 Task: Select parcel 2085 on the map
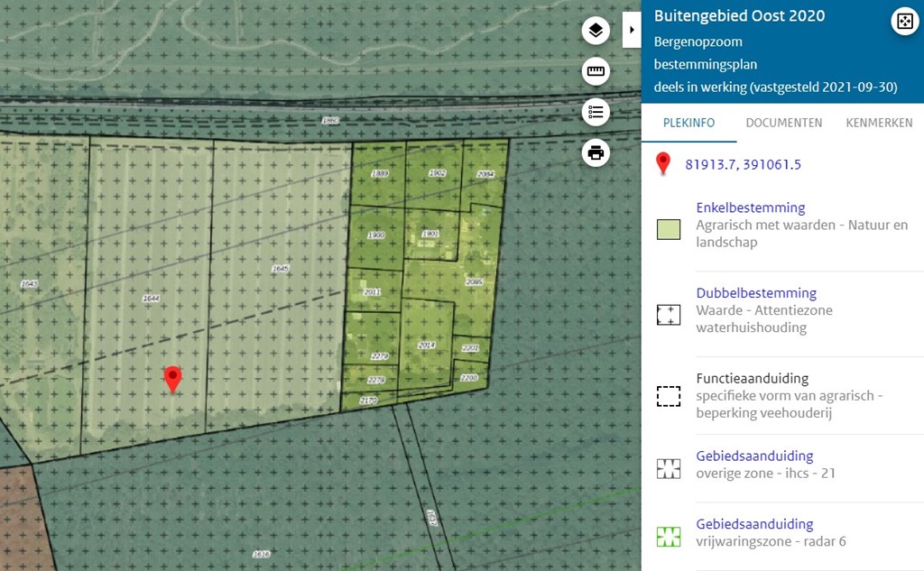(x=475, y=282)
